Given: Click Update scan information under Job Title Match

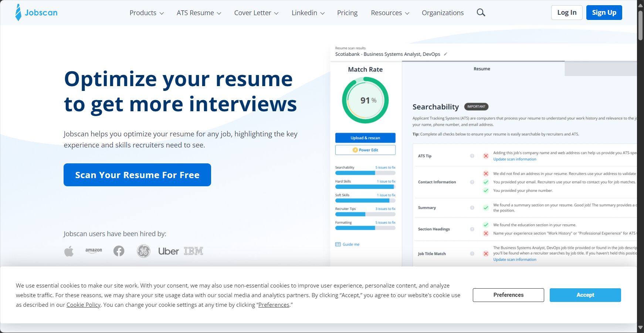Looking at the screenshot, I should point(515,259).
